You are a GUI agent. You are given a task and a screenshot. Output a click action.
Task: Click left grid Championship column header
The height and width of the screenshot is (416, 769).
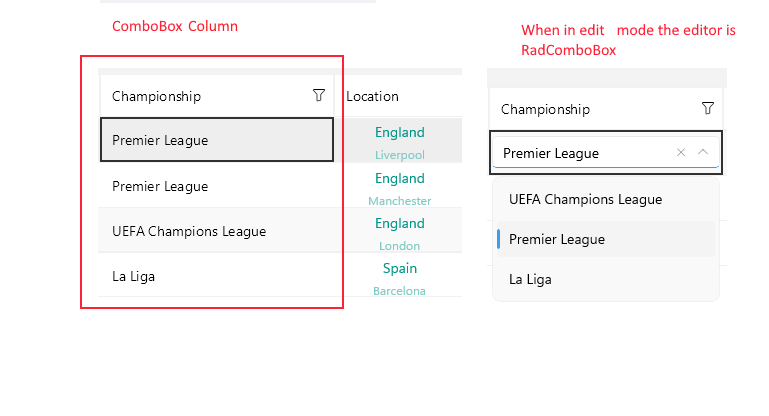(157, 96)
